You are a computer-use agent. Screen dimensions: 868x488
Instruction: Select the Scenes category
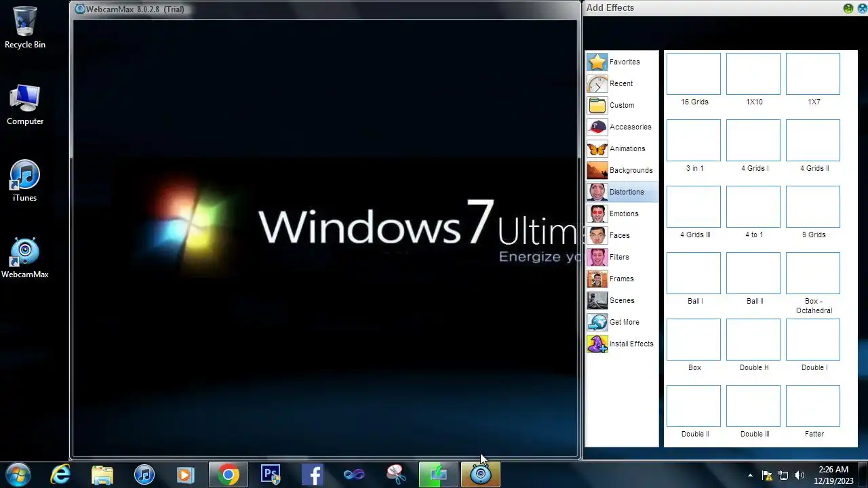click(622, 300)
